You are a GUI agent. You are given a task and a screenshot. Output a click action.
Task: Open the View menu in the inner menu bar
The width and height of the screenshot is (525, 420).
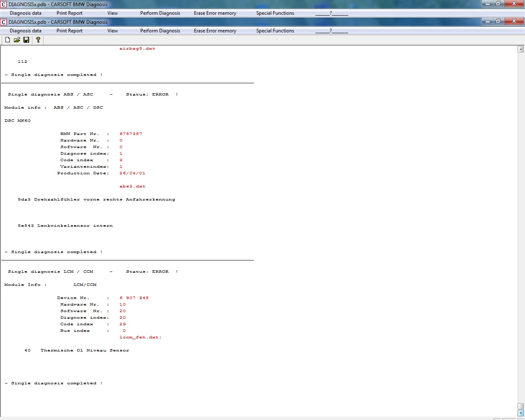[x=112, y=31]
